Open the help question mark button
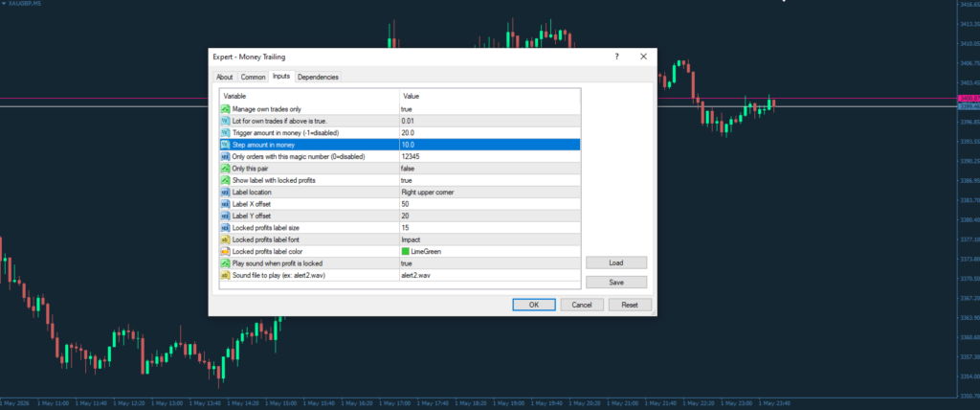This screenshot has width=980, height=410. [x=617, y=57]
